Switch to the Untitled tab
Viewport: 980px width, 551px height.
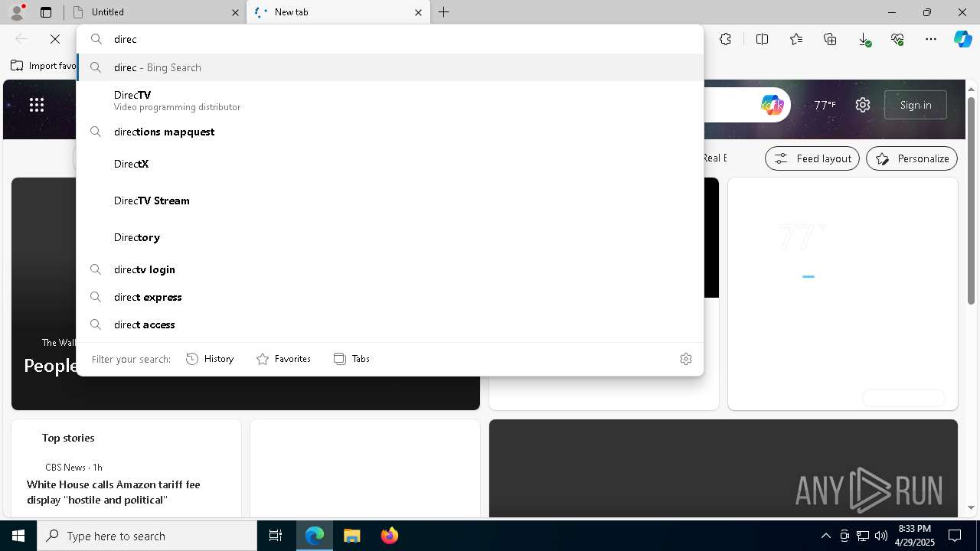(x=155, y=12)
